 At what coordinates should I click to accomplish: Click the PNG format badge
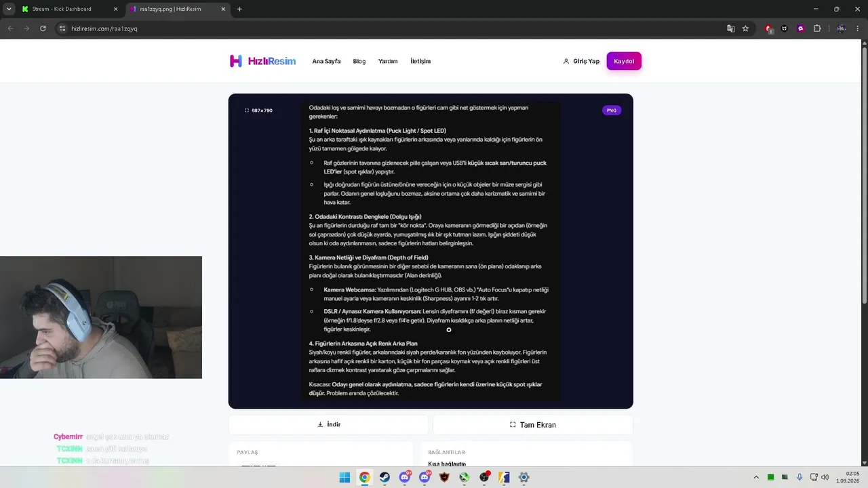pos(612,110)
